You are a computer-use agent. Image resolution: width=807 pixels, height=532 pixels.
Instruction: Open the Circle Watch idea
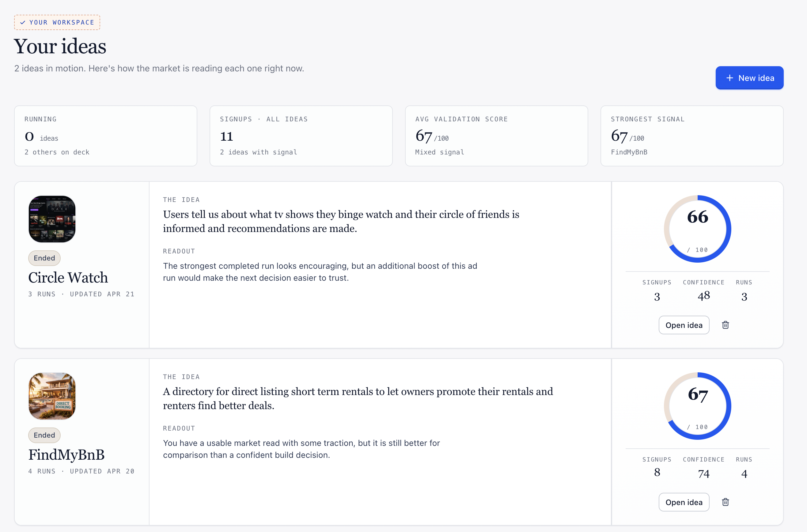point(684,325)
